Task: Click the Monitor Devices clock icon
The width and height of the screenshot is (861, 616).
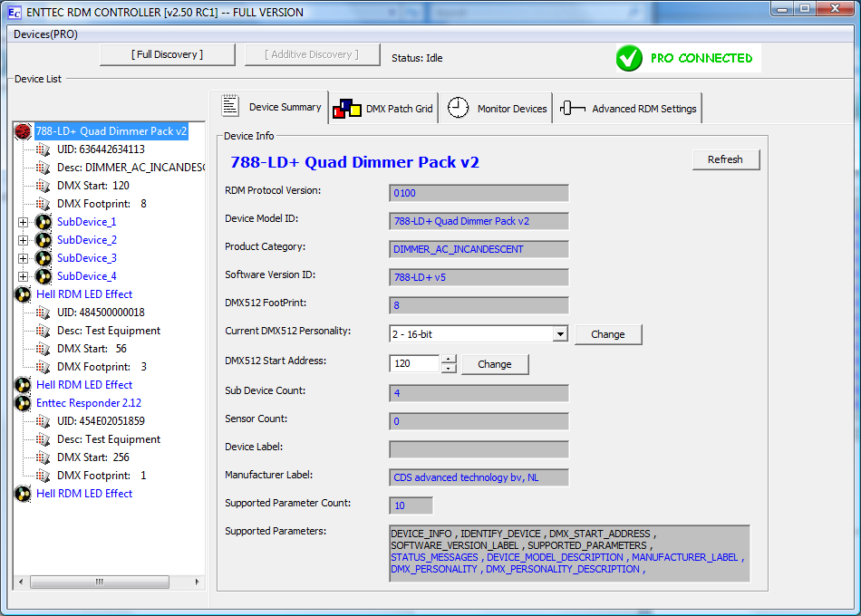Action: (x=459, y=108)
